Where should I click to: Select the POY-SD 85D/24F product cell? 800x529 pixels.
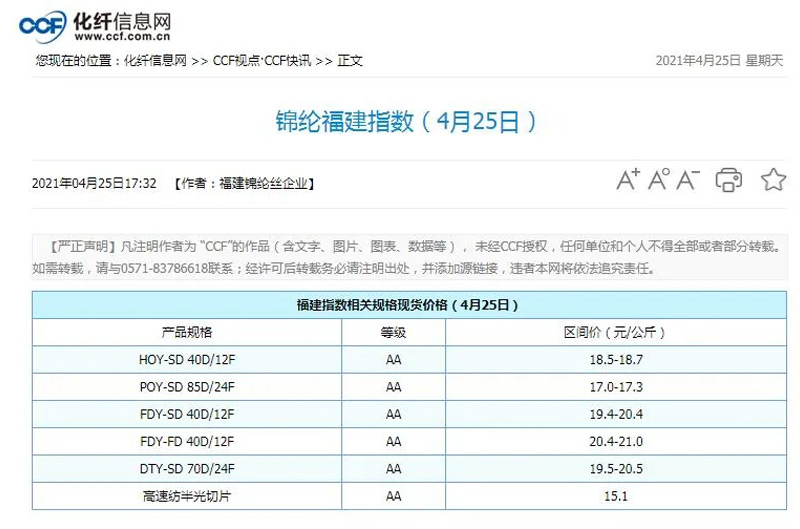(x=187, y=386)
